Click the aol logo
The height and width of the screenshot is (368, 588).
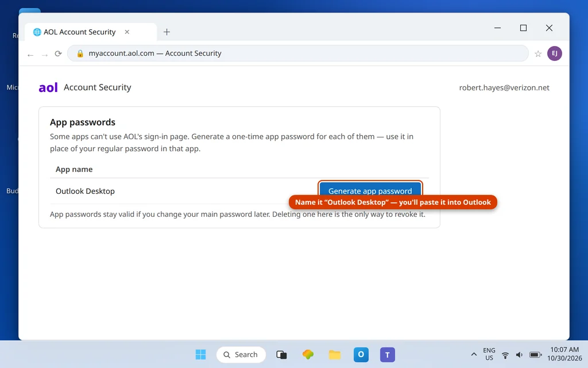[x=48, y=87]
